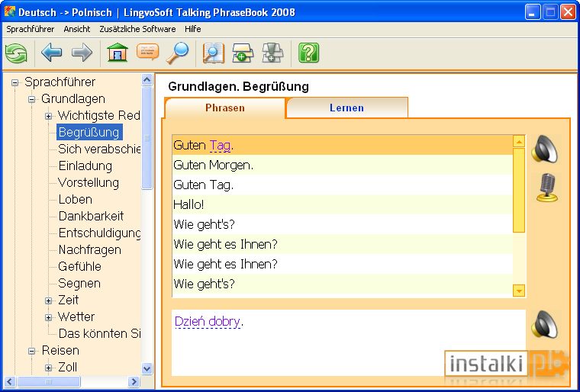Select the Nachfragen tree item
This screenshot has height=392, width=580.
90,249
